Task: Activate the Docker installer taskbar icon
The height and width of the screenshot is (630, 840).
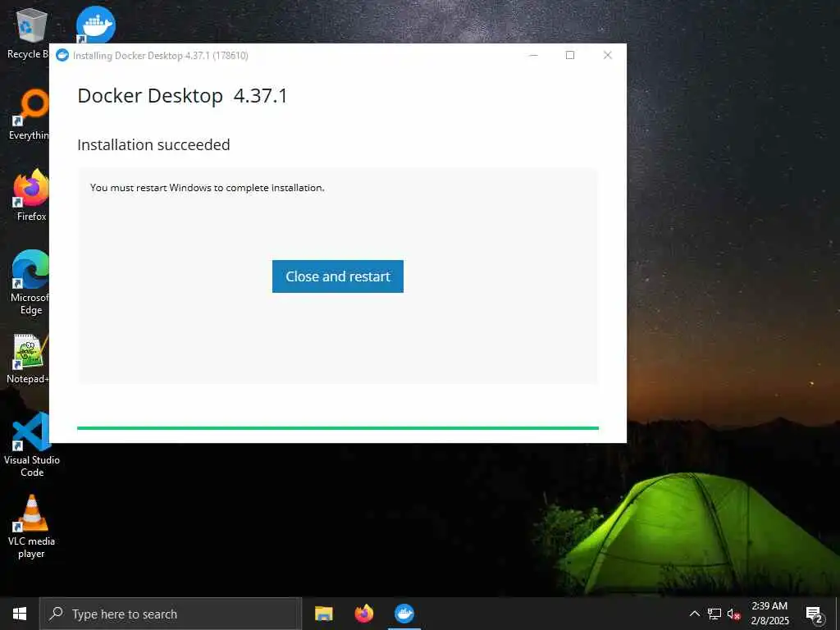Action: [x=404, y=614]
